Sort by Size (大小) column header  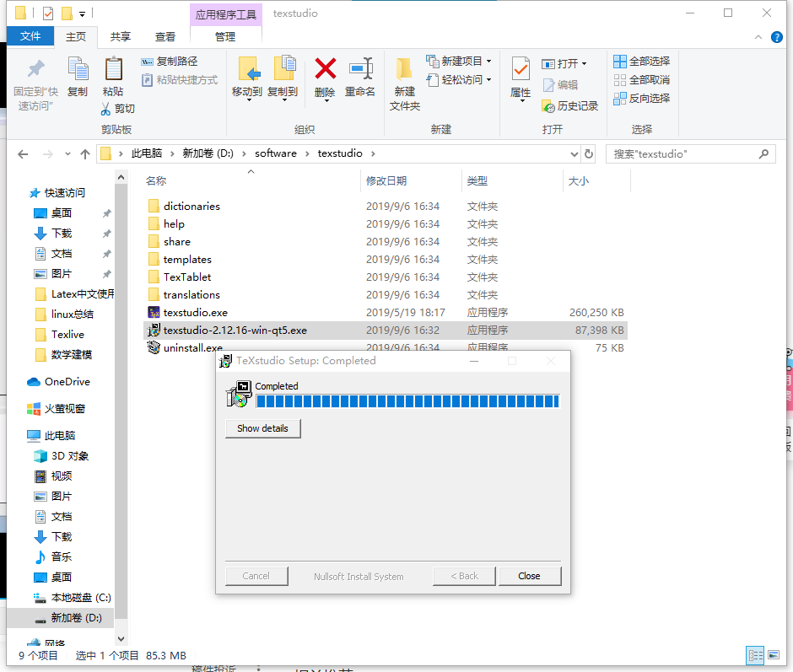pyautogui.click(x=579, y=181)
